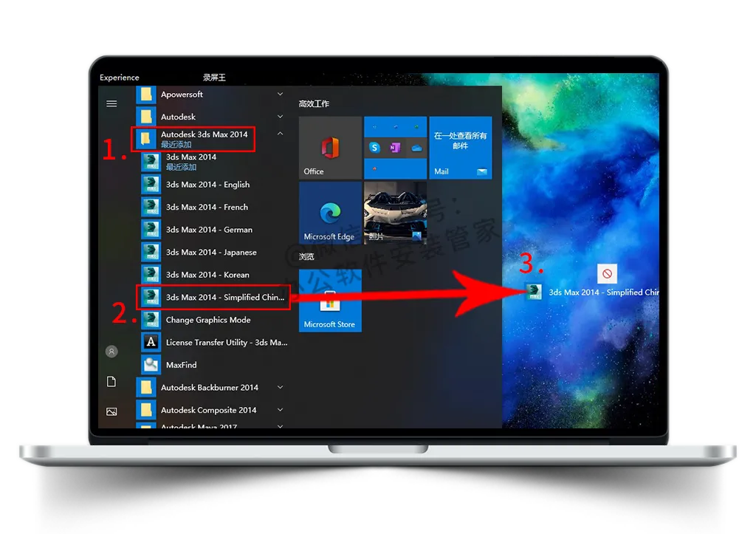The width and height of the screenshot is (756, 534).
Task: Click the Apowersoft folder label
Action: coord(182,95)
